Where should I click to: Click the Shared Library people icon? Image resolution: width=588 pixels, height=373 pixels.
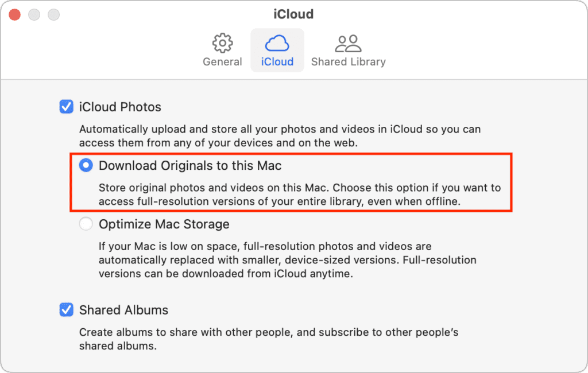tap(348, 43)
